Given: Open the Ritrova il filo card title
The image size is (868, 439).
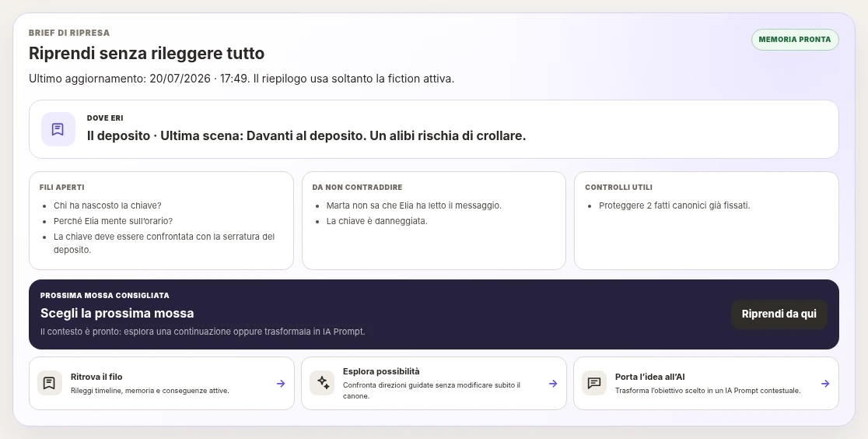Looking at the screenshot, I should click(x=96, y=377).
